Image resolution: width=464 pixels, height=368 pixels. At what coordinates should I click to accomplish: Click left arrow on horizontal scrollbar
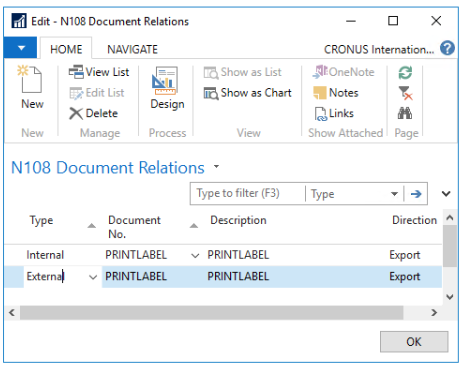click(x=12, y=313)
